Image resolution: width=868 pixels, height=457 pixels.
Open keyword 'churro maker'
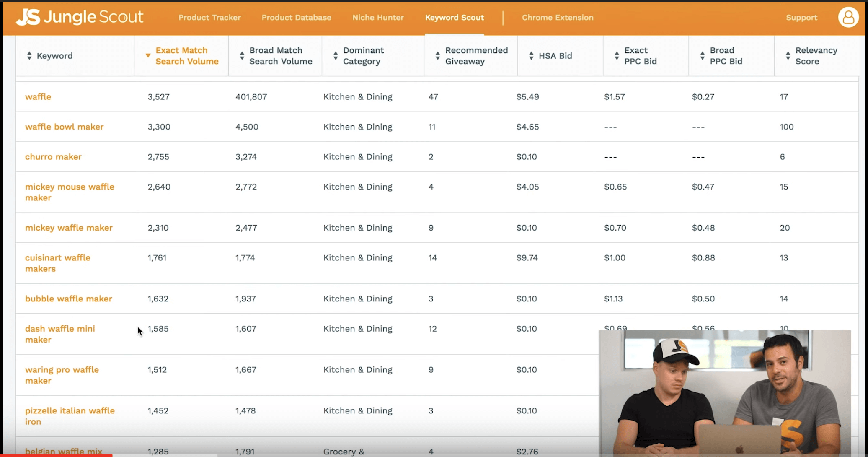[53, 157]
